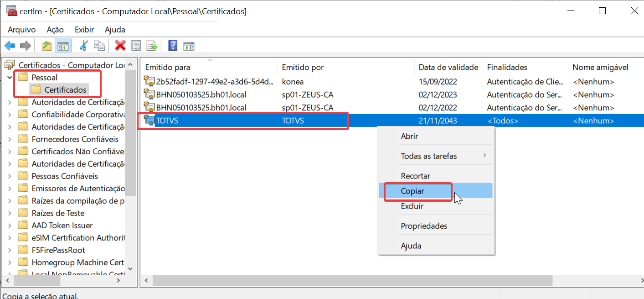Sort by the Emitido para column header
The width and height of the screenshot is (644, 299).
click(x=209, y=67)
